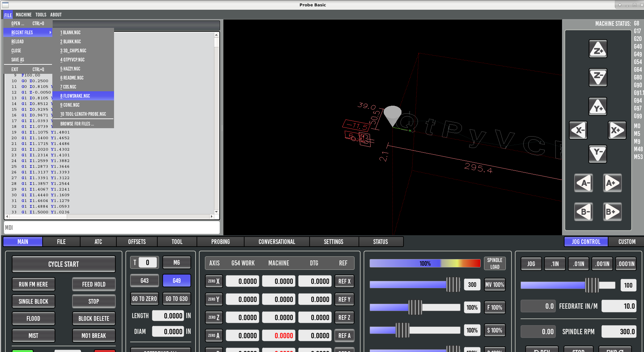Image resolution: width=644 pixels, height=352 pixels.
Task: Jog X axis negative with X- arrow
Action: point(579,130)
